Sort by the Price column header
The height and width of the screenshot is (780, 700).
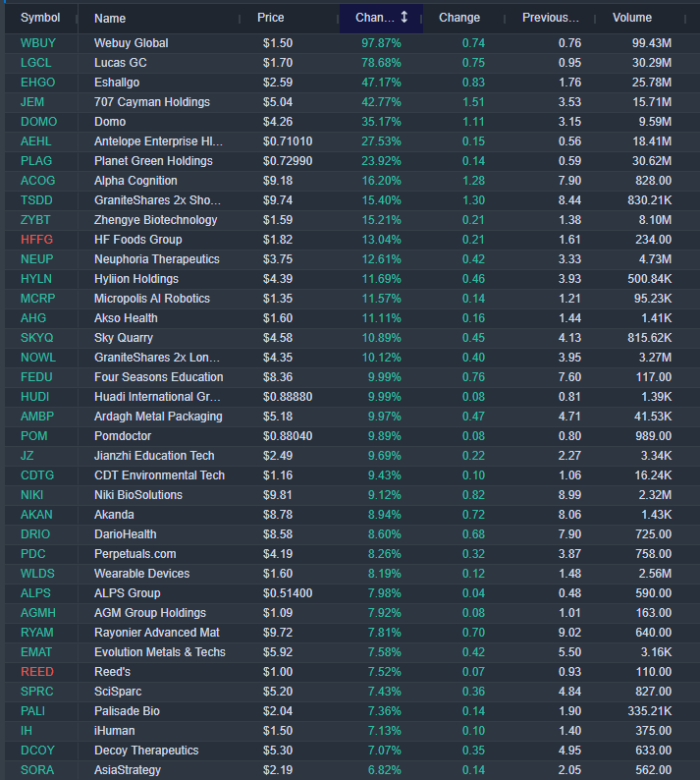click(x=270, y=18)
